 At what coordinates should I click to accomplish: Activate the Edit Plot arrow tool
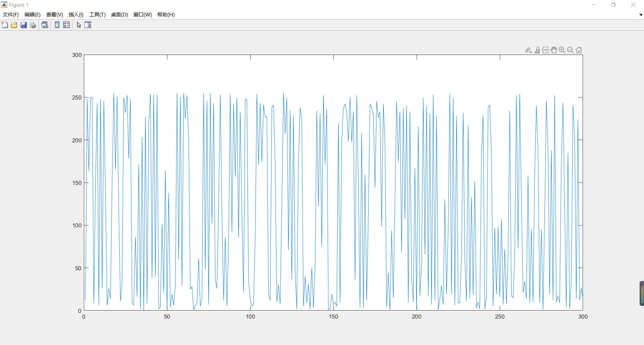pyautogui.click(x=79, y=25)
